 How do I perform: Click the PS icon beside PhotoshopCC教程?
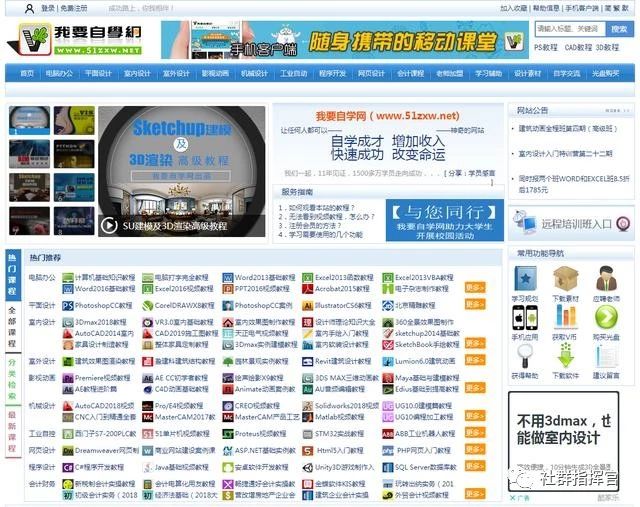coord(67,306)
